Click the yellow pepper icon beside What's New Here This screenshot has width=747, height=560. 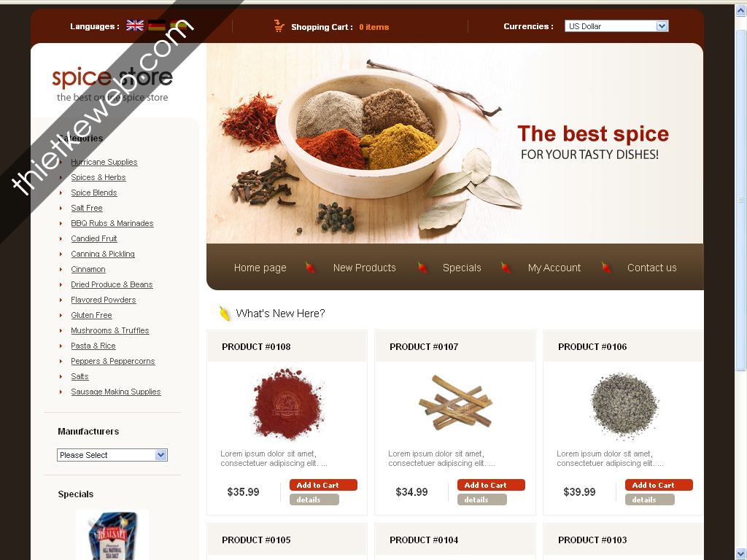coord(225,314)
